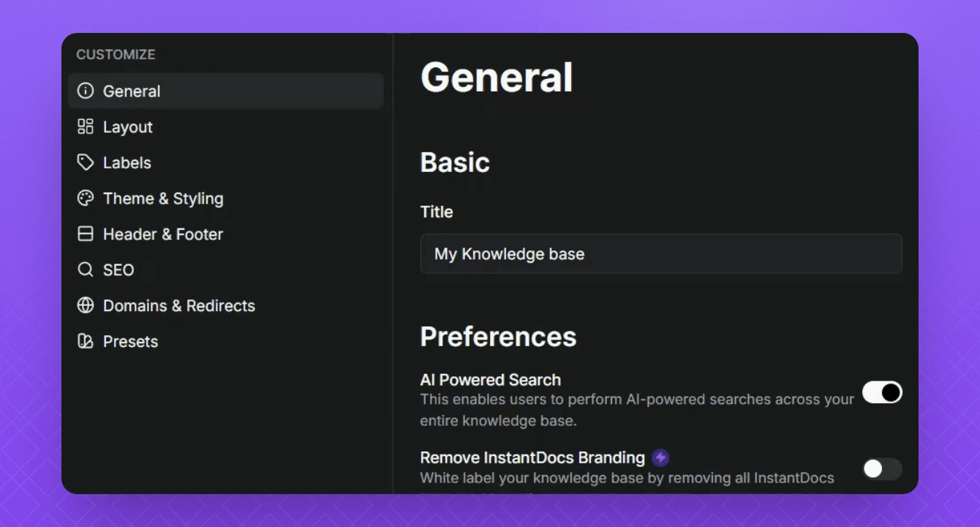This screenshot has width=980, height=527.
Task: Switch to the Domains & Redirects label
Action: point(179,306)
